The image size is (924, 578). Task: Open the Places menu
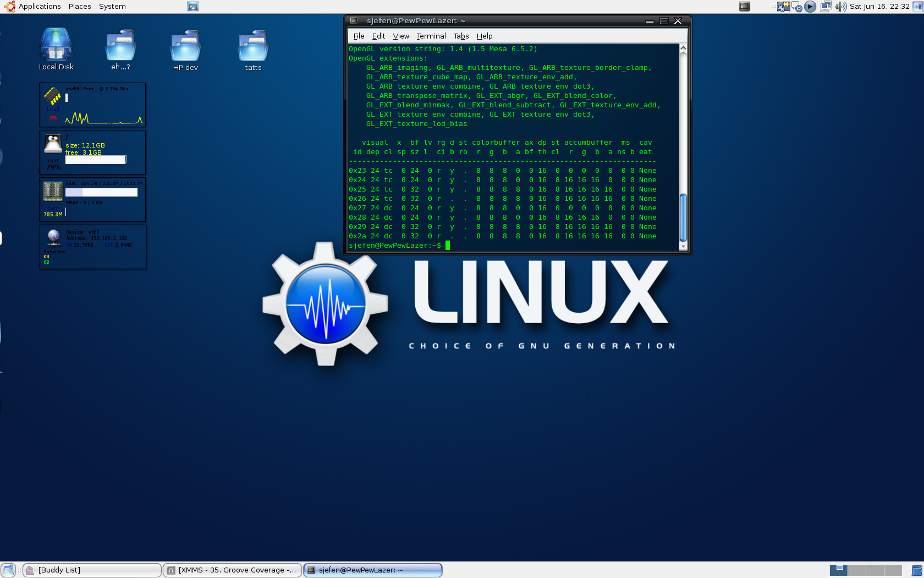tap(80, 7)
